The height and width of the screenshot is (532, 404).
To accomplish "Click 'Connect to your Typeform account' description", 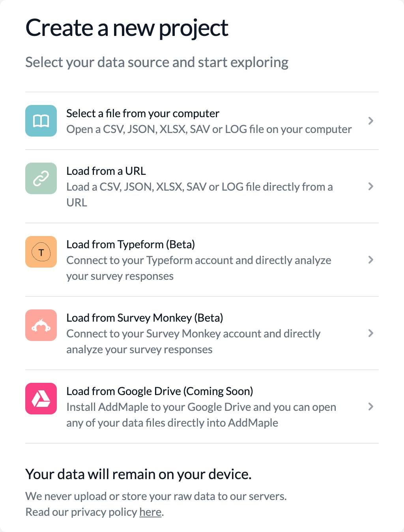I will pos(199,268).
